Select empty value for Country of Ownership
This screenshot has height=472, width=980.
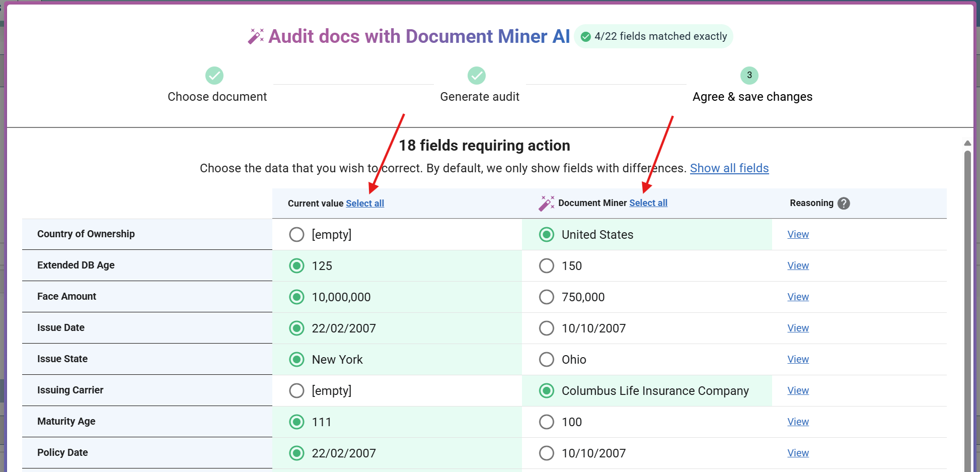click(x=296, y=235)
